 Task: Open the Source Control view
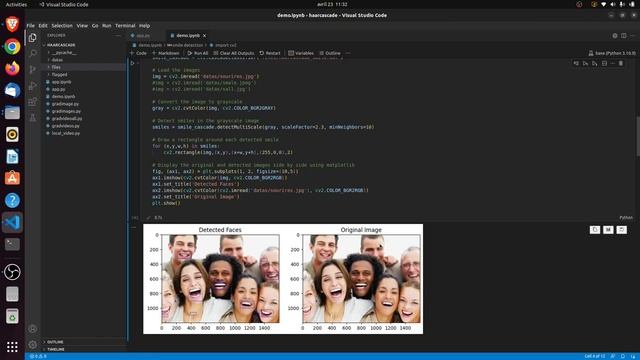33,69
